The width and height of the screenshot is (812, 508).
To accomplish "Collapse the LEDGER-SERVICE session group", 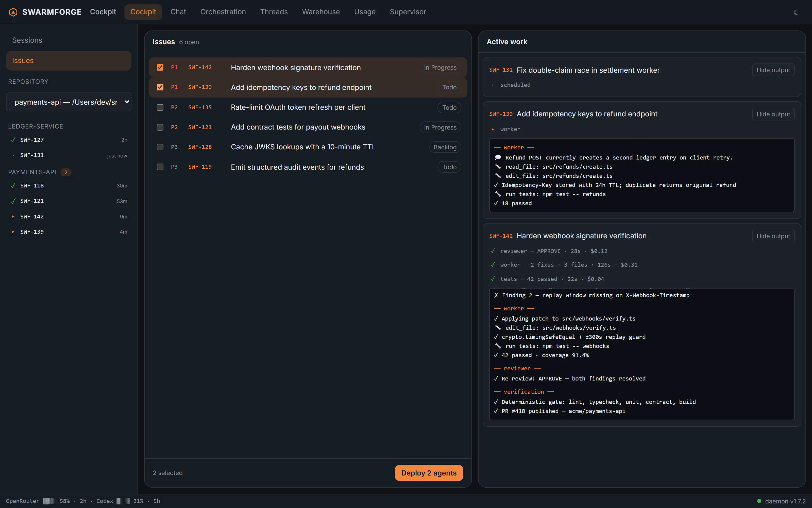I will tap(36, 126).
